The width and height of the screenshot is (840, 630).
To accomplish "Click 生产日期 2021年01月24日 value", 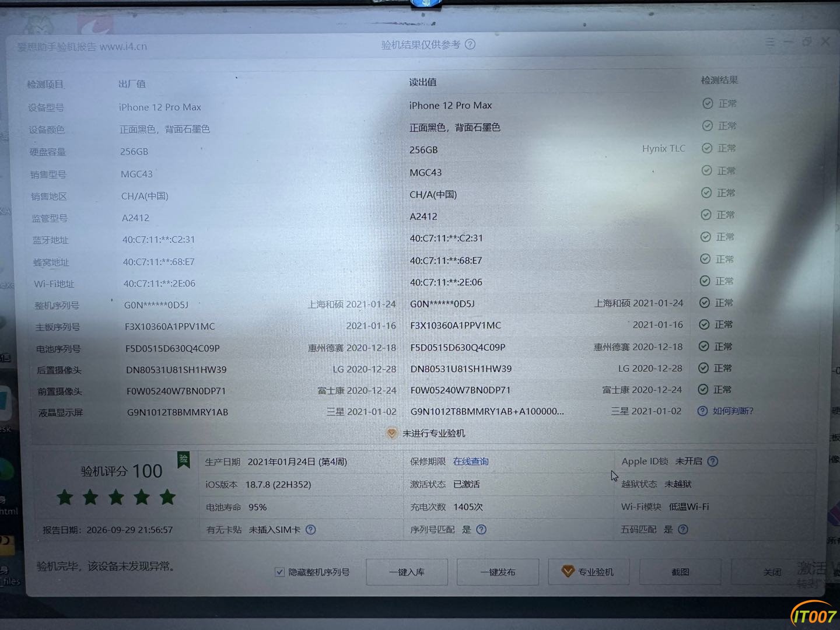I will (x=297, y=462).
